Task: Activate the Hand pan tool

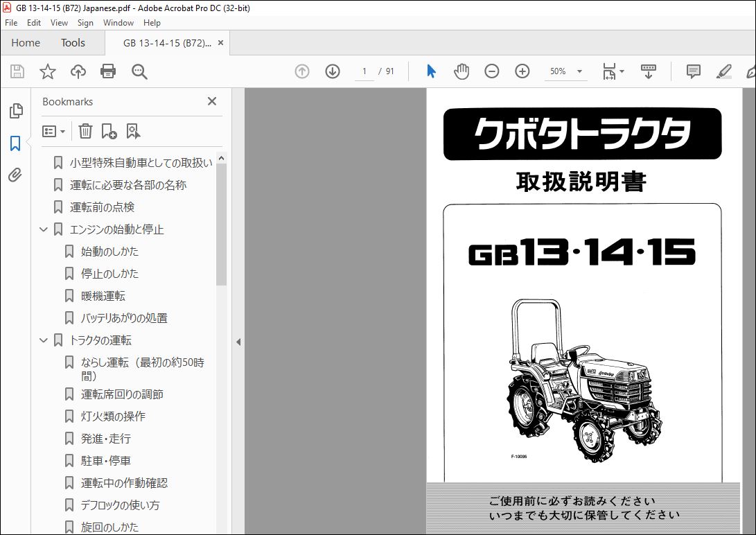Action: click(x=461, y=71)
